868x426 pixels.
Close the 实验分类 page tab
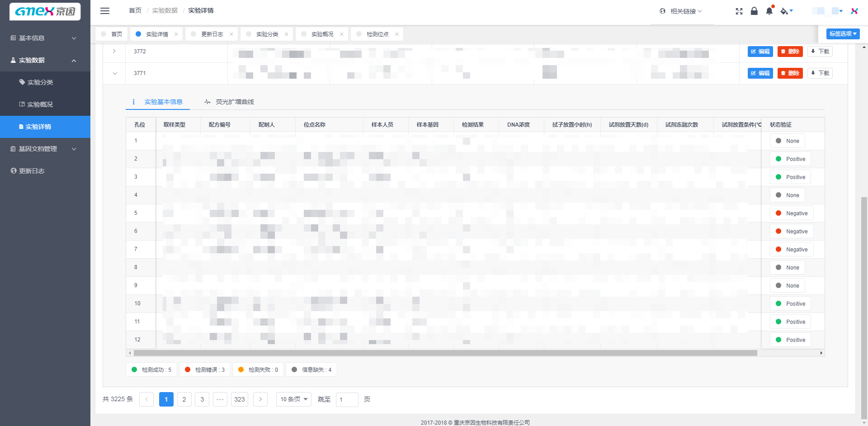click(287, 34)
